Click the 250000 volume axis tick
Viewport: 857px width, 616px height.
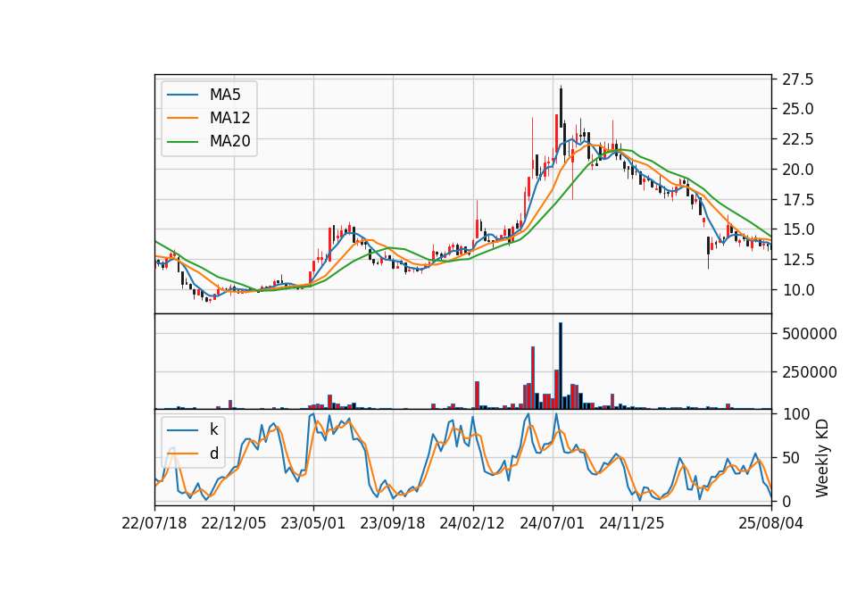[x=810, y=371]
